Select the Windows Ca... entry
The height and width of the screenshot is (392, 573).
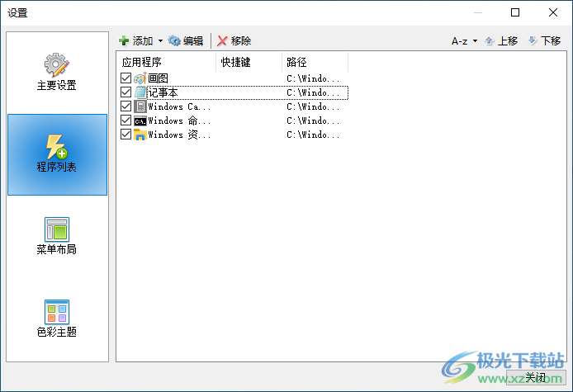179,106
